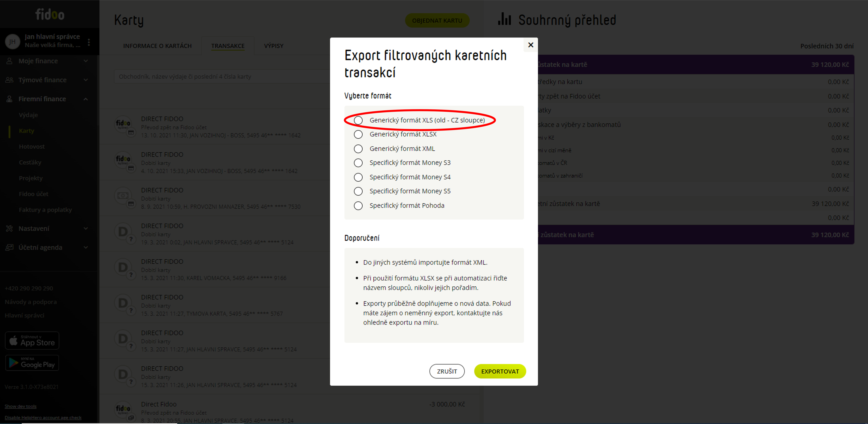Switch to the Výpisy tab
Viewport: 868px width, 424px height.
pyautogui.click(x=274, y=46)
